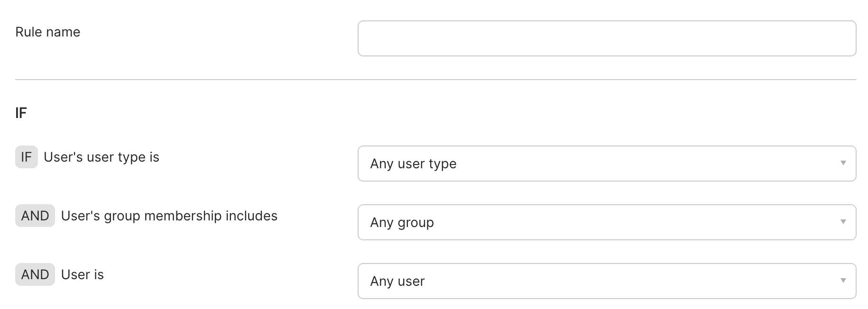Click the 'Any user' selected text
868x309 pixels.
[x=397, y=282]
